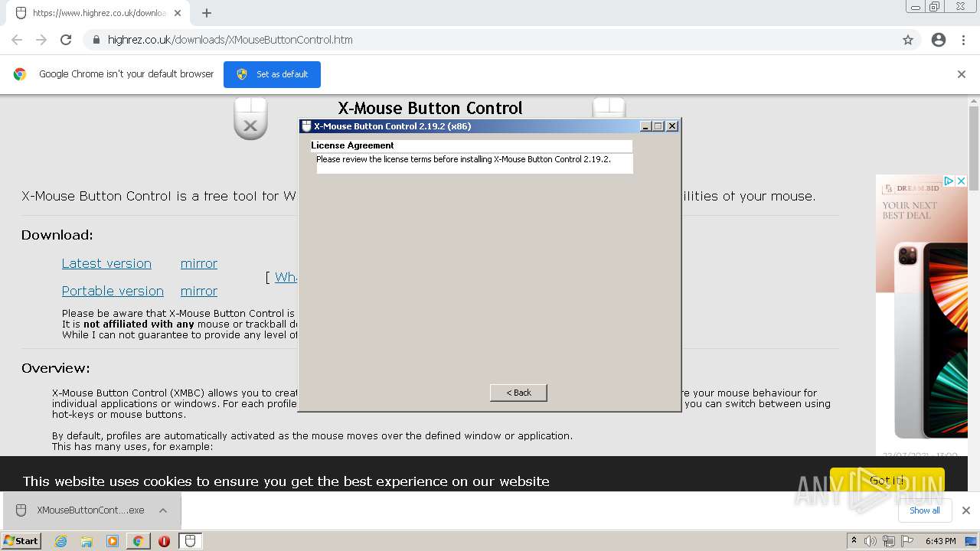View site security info via the padlock icon

point(96,40)
